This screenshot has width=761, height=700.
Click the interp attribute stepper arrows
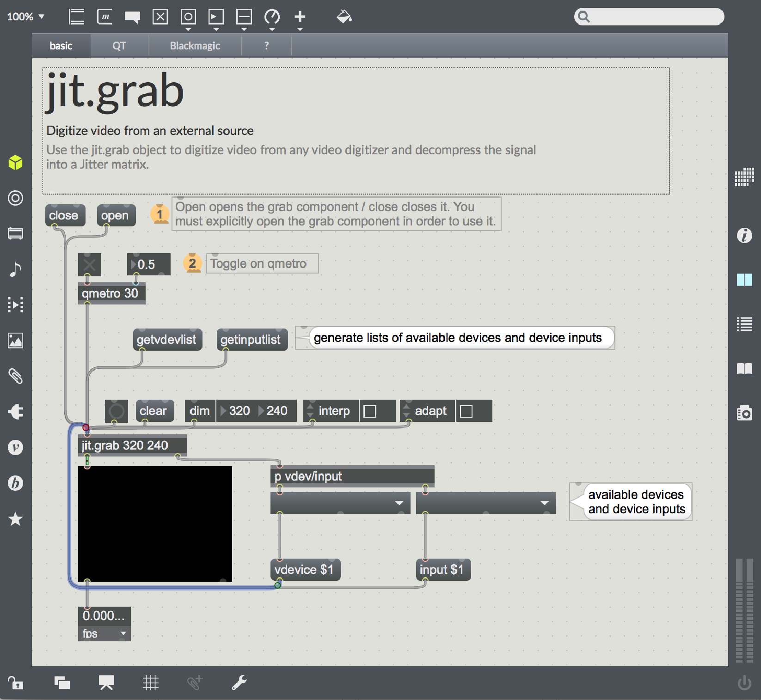coord(310,411)
